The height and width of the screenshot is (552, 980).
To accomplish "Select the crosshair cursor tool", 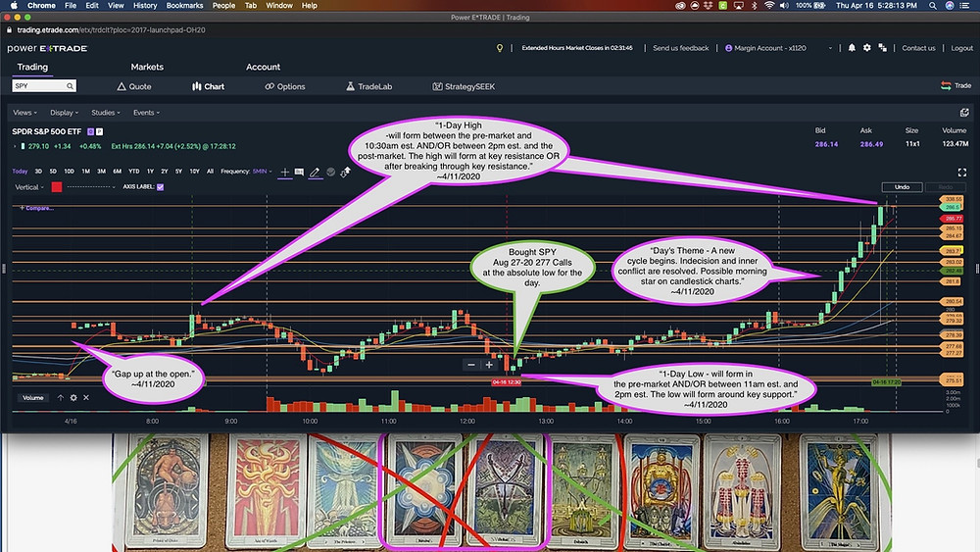I will click(285, 172).
